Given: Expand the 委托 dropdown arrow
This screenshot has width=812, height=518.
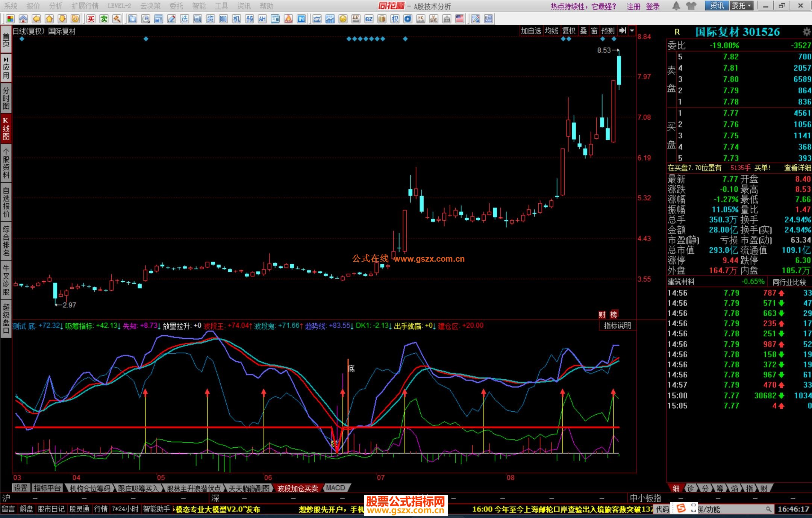Looking at the screenshot, I should (x=749, y=6).
